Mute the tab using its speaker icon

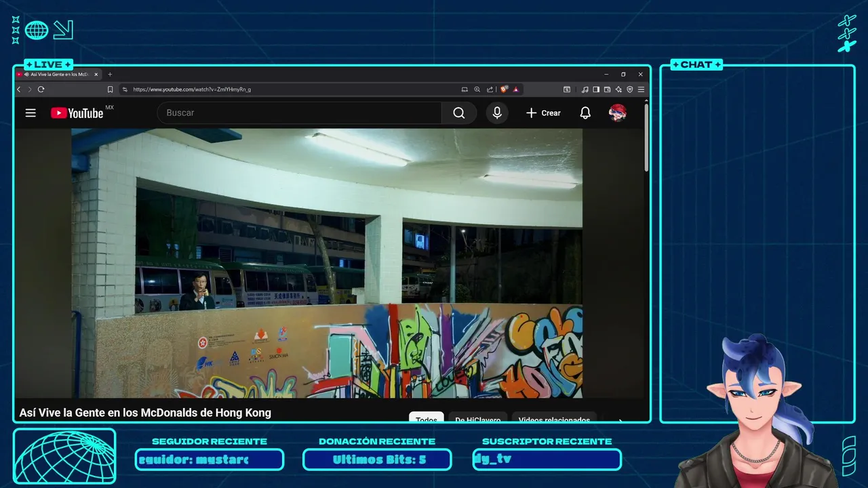click(x=26, y=75)
